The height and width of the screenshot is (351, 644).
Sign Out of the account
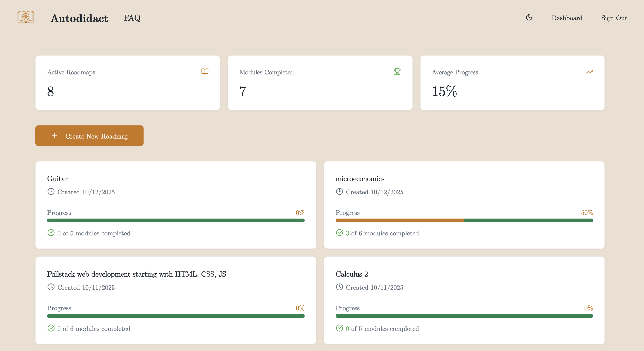click(x=614, y=18)
